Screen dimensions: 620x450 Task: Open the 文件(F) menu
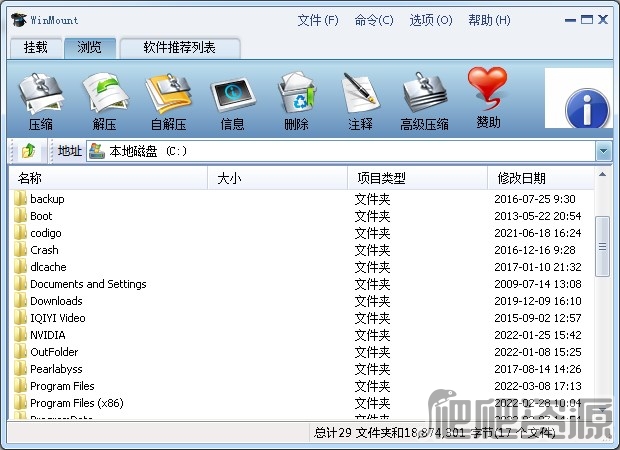[x=318, y=20]
